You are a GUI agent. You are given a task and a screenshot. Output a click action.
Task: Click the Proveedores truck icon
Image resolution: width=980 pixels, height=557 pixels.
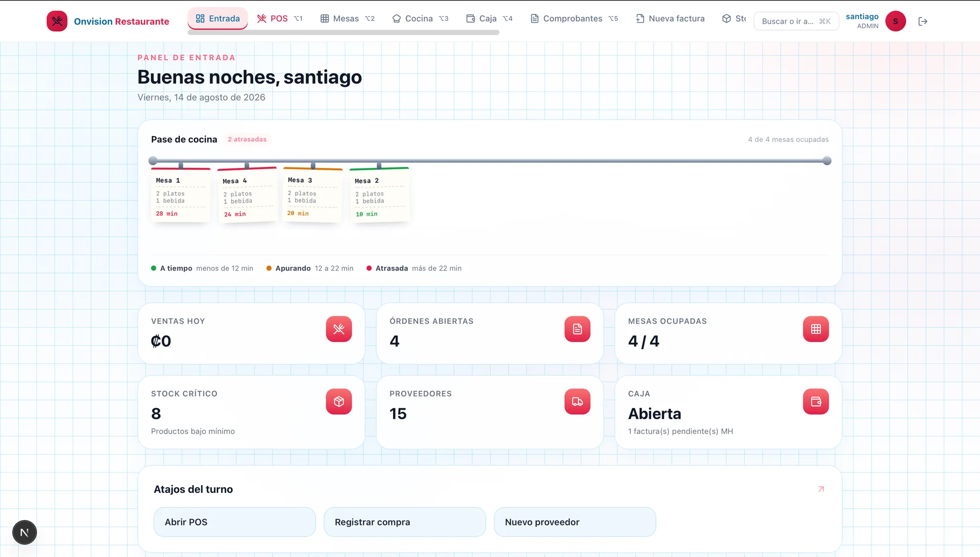point(577,402)
